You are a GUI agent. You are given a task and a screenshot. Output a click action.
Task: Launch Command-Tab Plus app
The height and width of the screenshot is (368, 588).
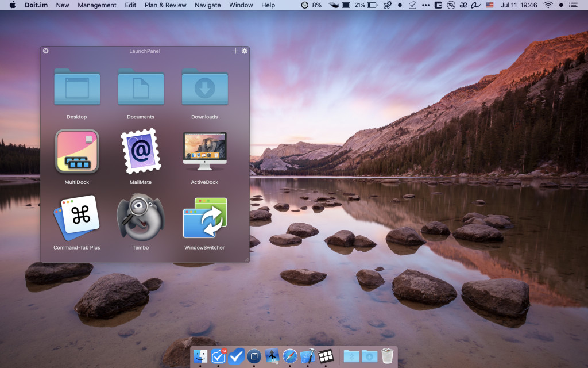click(x=77, y=217)
